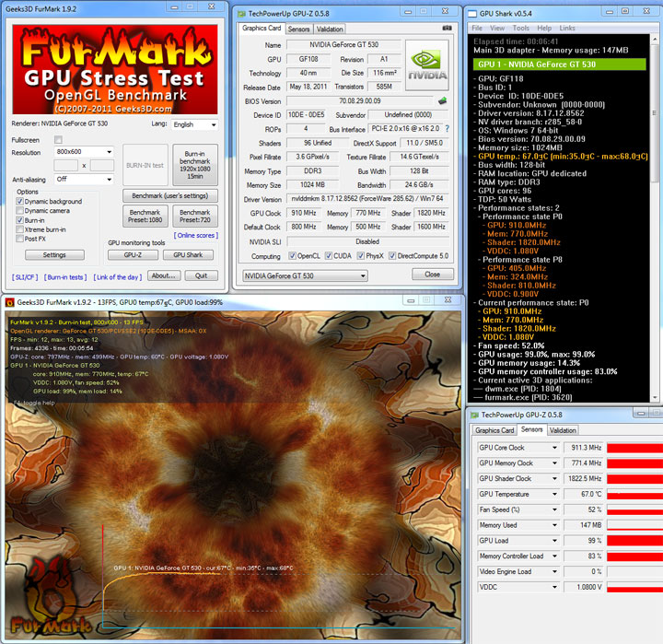Launch GPU Shark from FurMark monitoring tools
The width and height of the screenshot is (663, 644).
188,255
